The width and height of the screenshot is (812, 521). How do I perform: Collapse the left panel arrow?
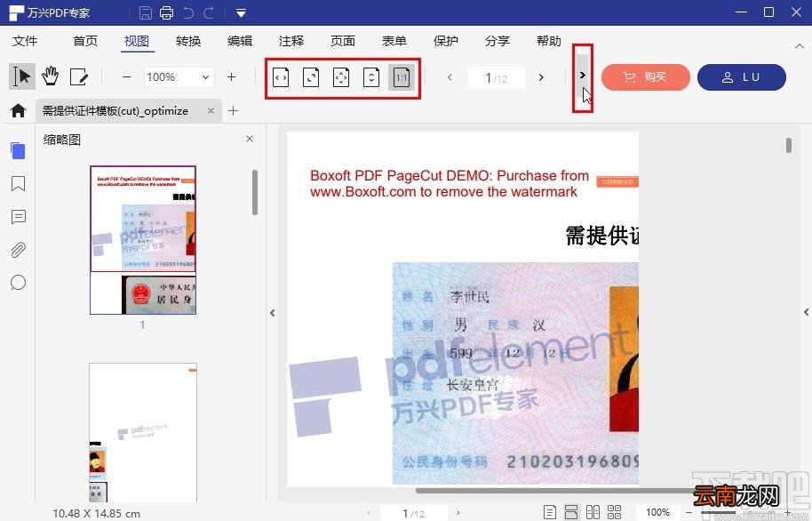(x=273, y=313)
